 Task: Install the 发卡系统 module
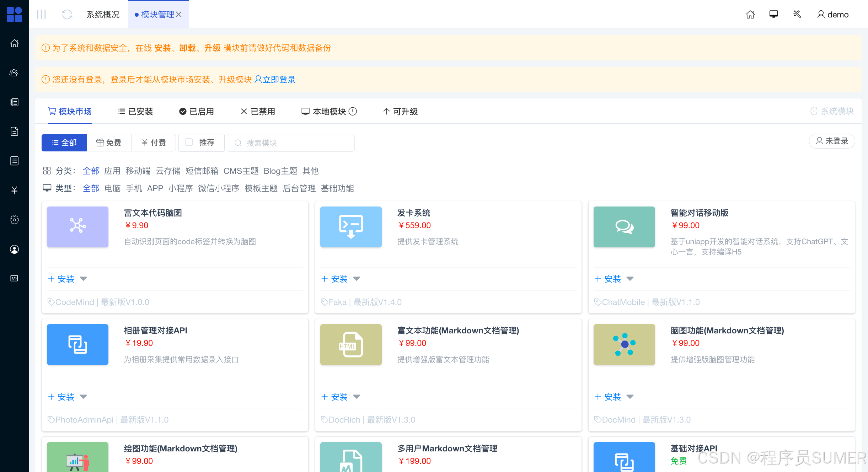pyautogui.click(x=334, y=279)
